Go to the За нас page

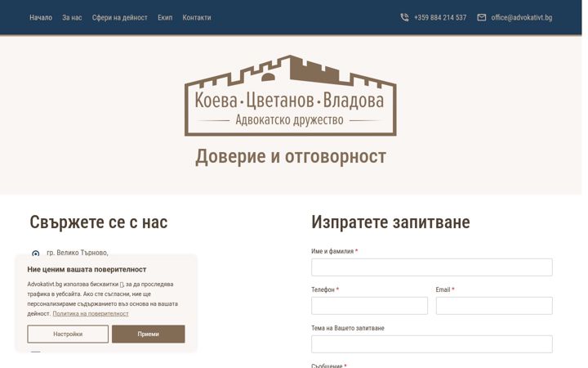coord(72,18)
